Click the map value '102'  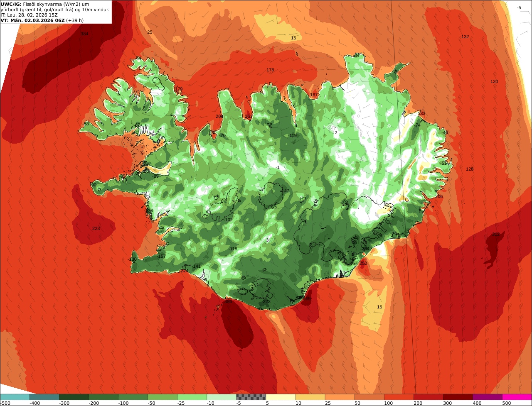[229, 220]
